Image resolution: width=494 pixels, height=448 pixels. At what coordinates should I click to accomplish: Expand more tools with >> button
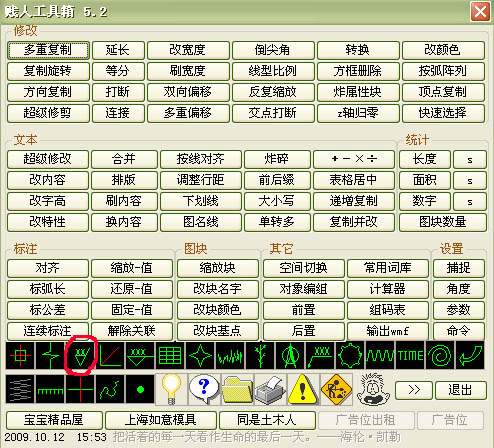click(414, 390)
